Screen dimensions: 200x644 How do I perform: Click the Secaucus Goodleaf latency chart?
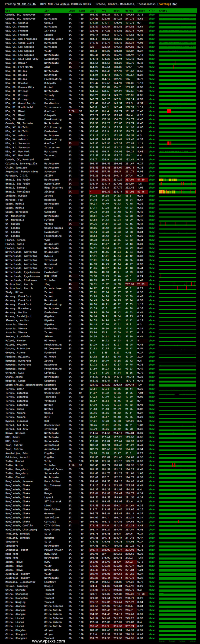[177, 144]
